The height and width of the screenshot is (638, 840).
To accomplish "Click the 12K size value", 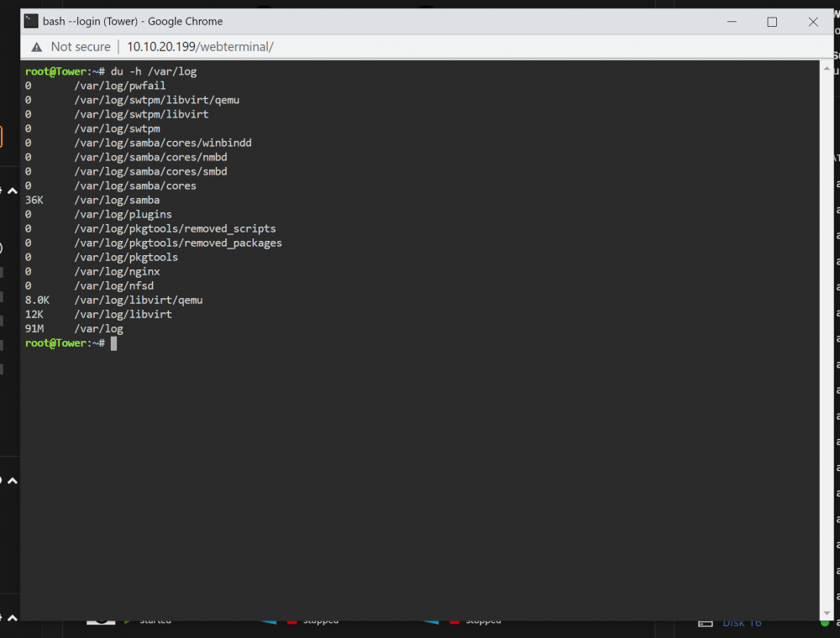I will coord(34,315).
